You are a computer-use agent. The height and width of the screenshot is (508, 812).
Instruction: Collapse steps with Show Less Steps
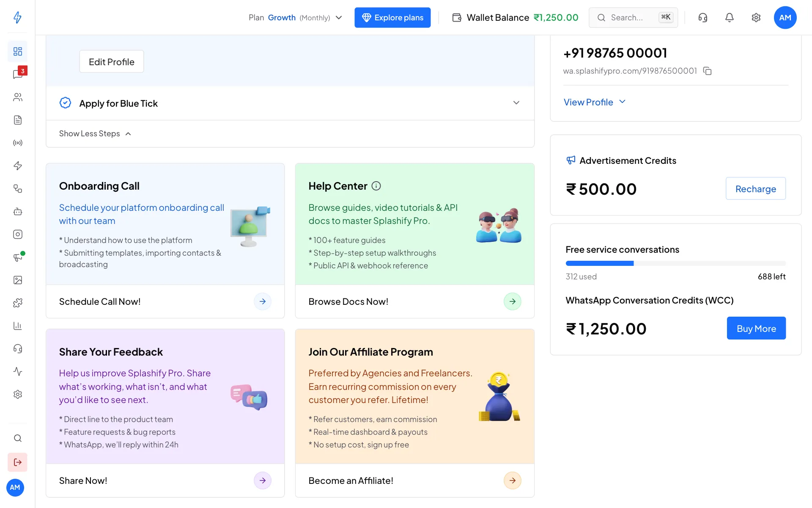(95, 133)
